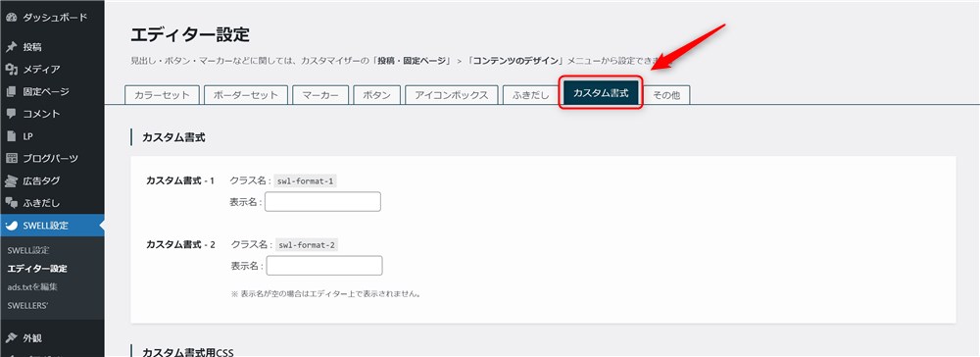Focus the 表示名 field for カスタム書式 - 2

323,265
